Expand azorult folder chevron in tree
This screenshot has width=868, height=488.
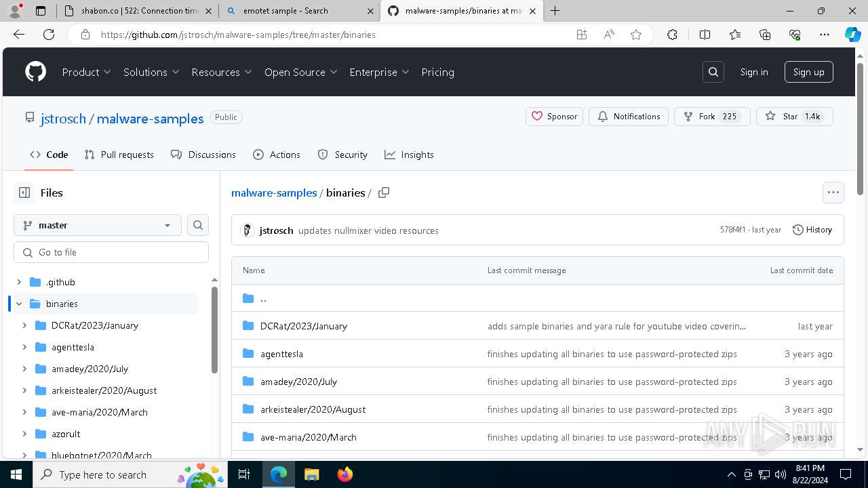click(x=24, y=434)
